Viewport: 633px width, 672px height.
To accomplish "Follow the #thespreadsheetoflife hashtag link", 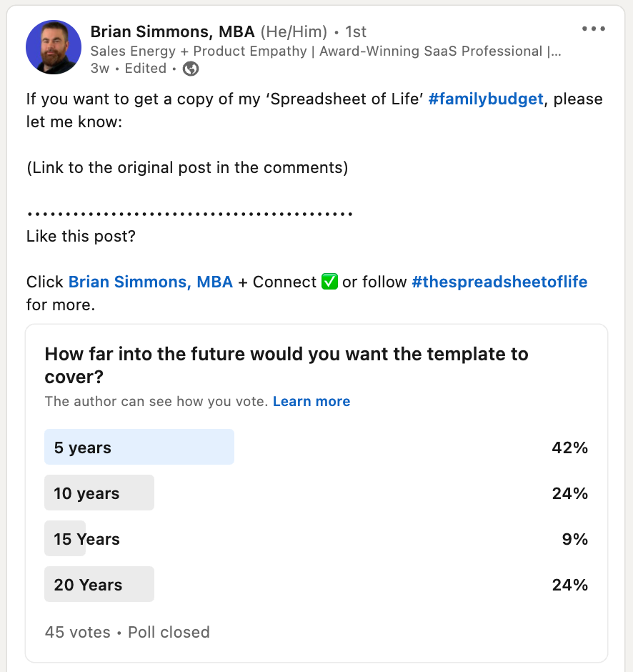I will click(499, 282).
